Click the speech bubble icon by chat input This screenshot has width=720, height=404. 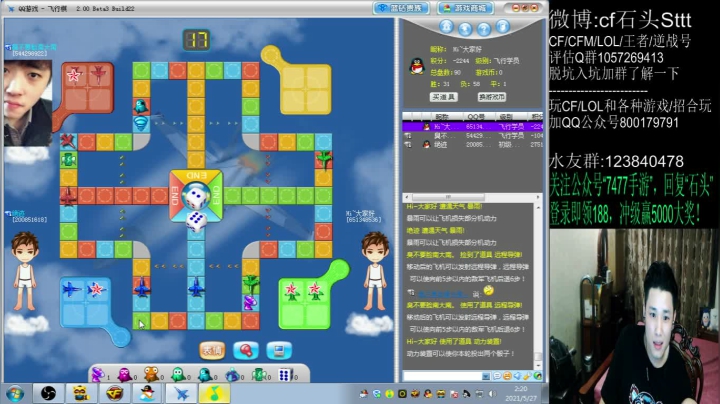tap(497, 376)
